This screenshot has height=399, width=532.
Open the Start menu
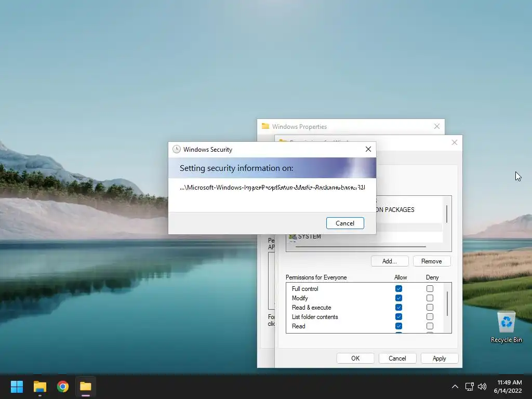(17, 387)
